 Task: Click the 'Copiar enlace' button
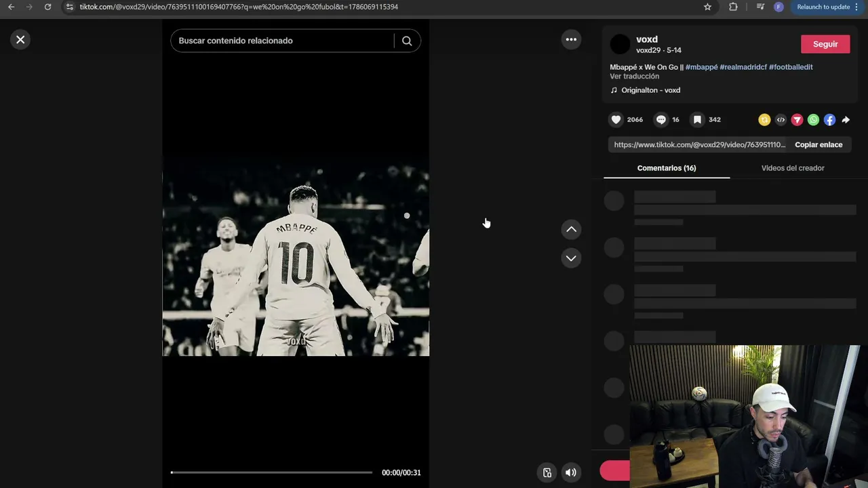818,145
